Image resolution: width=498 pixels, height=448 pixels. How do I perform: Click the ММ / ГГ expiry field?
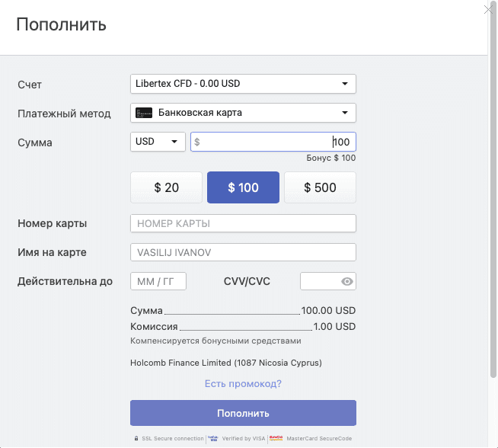[x=158, y=282]
